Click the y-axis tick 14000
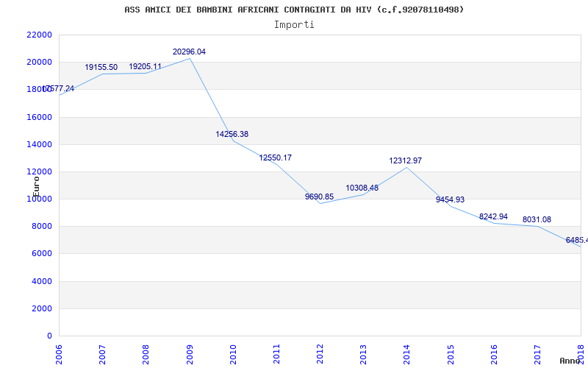588x368 pixels. click(x=40, y=144)
